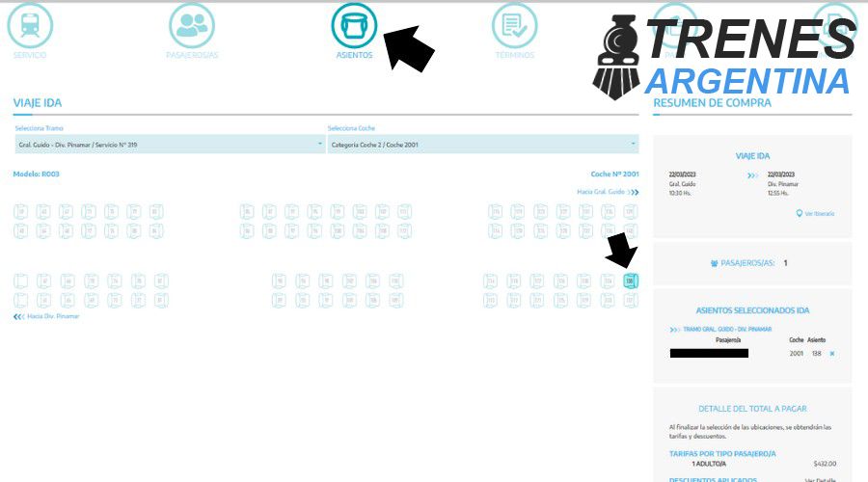Open the Servicio step icon
This screenshot has width=868, height=482.
(30, 26)
